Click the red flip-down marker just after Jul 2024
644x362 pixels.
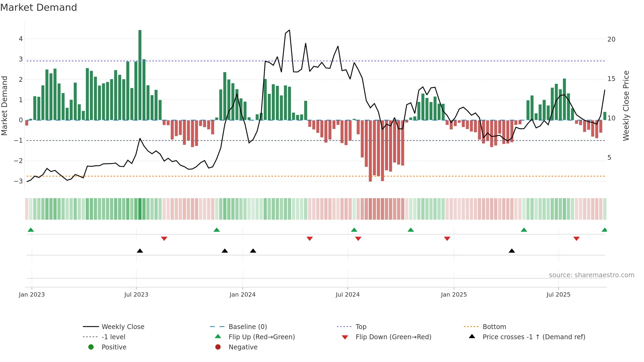[358, 239]
